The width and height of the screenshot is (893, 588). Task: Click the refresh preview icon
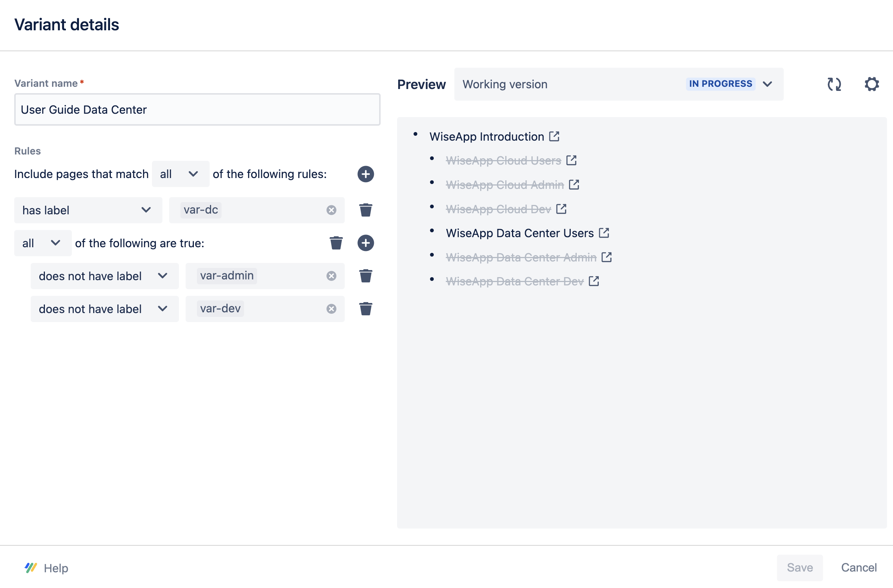pyautogui.click(x=834, y=84)
